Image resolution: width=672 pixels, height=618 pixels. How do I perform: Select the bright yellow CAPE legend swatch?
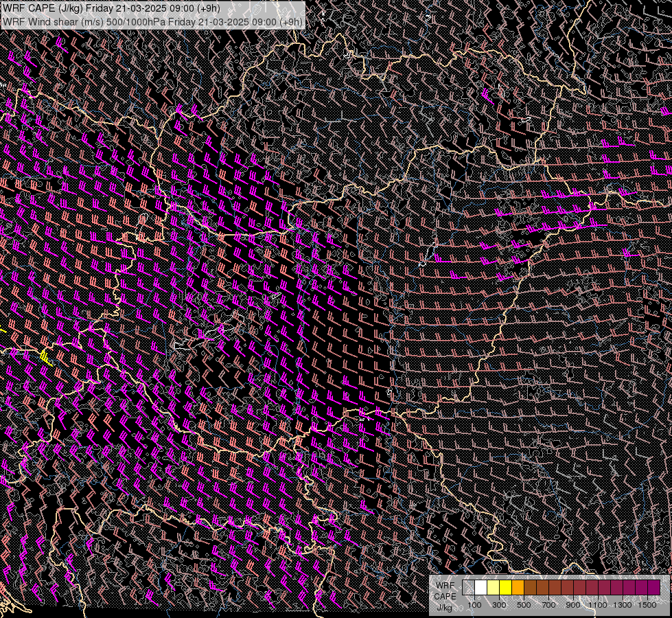pyautogui.click(x=505, y=588)
